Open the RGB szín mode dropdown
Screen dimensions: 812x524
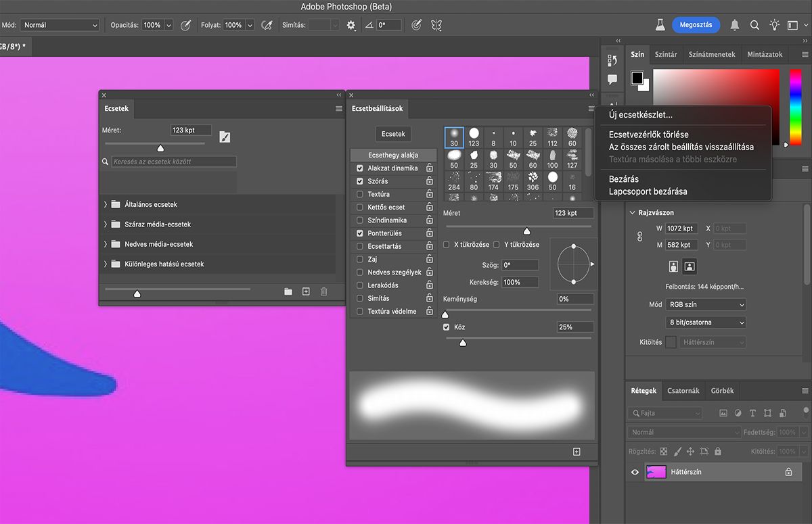(x=706, y=305)
